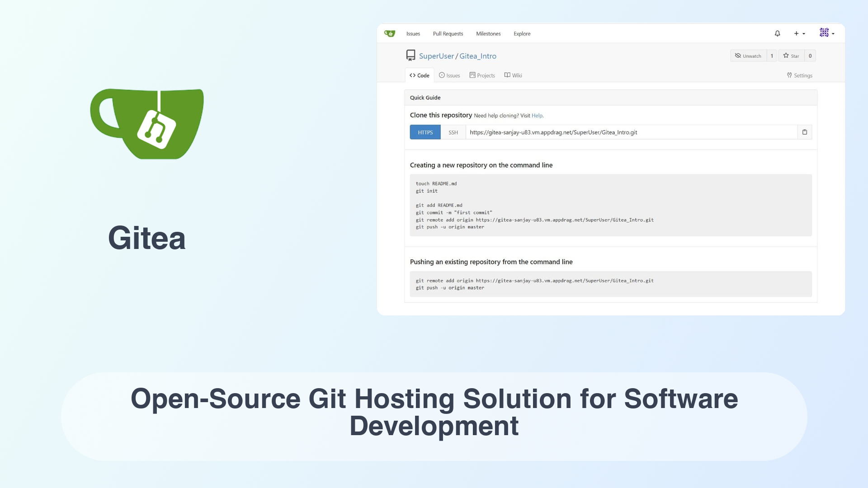This screenshot has height=488, width=868.
Task: Click 'Pushing an existing repository' heading
Action: (491, 262)
